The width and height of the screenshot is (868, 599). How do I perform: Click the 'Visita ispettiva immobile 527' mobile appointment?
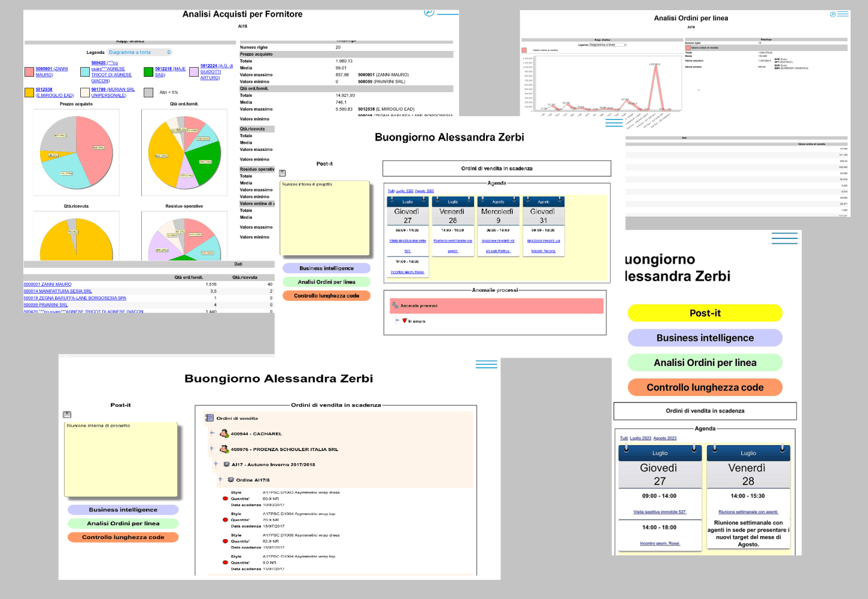point(659,512)
